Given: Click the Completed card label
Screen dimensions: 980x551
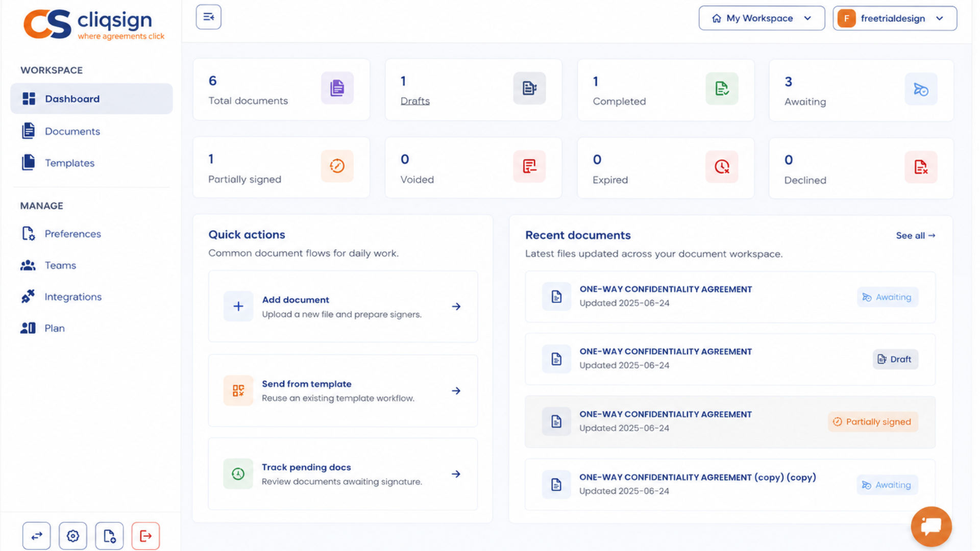Looking at the screenshot, I should tap(619, 102).
